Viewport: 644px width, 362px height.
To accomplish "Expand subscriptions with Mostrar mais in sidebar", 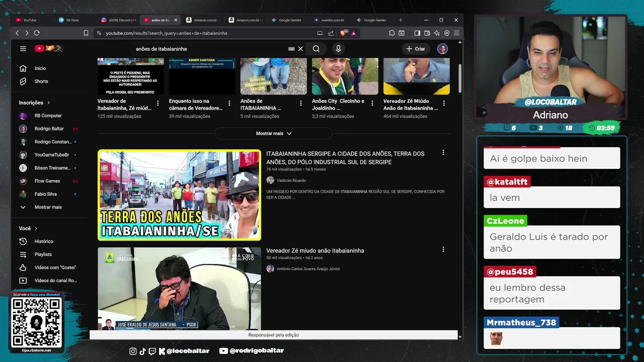I will pyautogui.click(x=48, y=207).
